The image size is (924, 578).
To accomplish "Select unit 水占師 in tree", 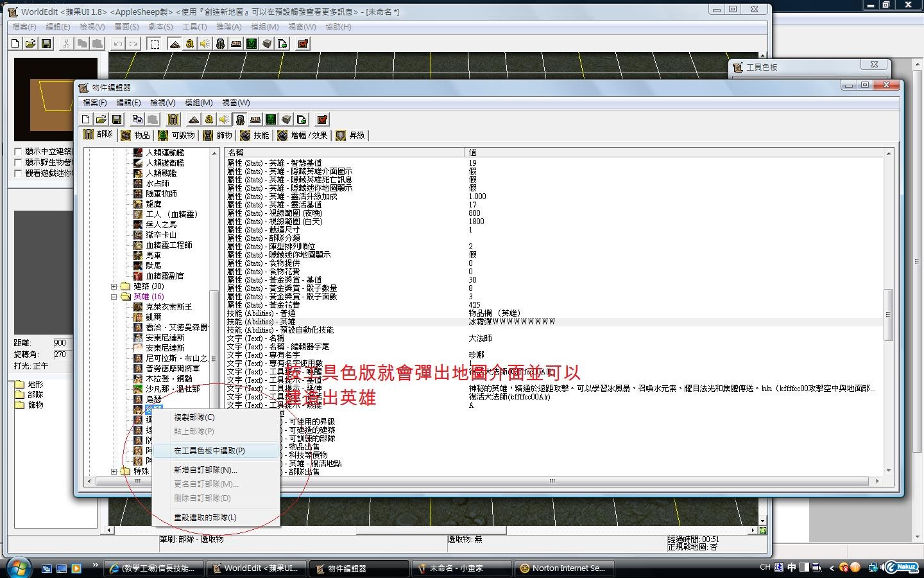I will coord(157,184).
